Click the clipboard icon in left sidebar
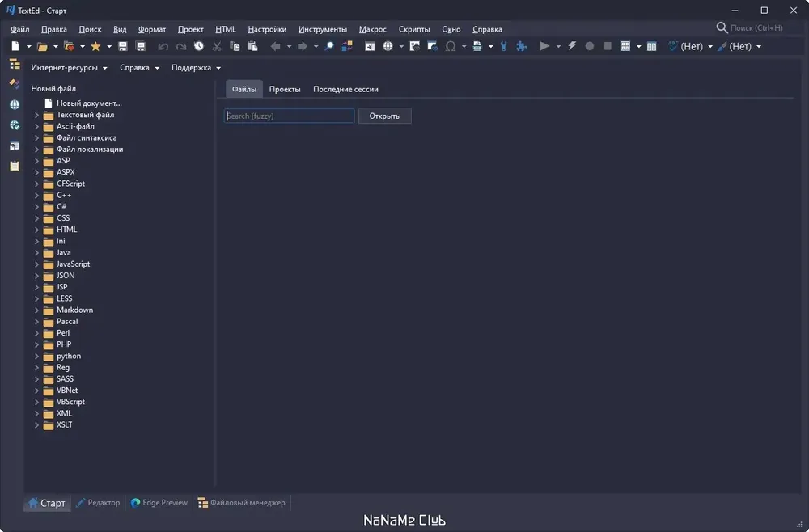 (x=15, y=166)
